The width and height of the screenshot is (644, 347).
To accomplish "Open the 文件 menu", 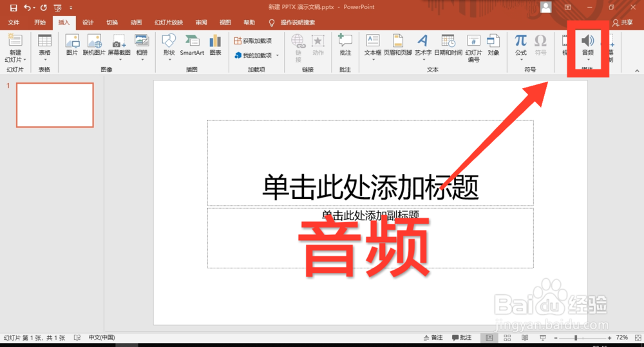I will (x=14, y=23).
